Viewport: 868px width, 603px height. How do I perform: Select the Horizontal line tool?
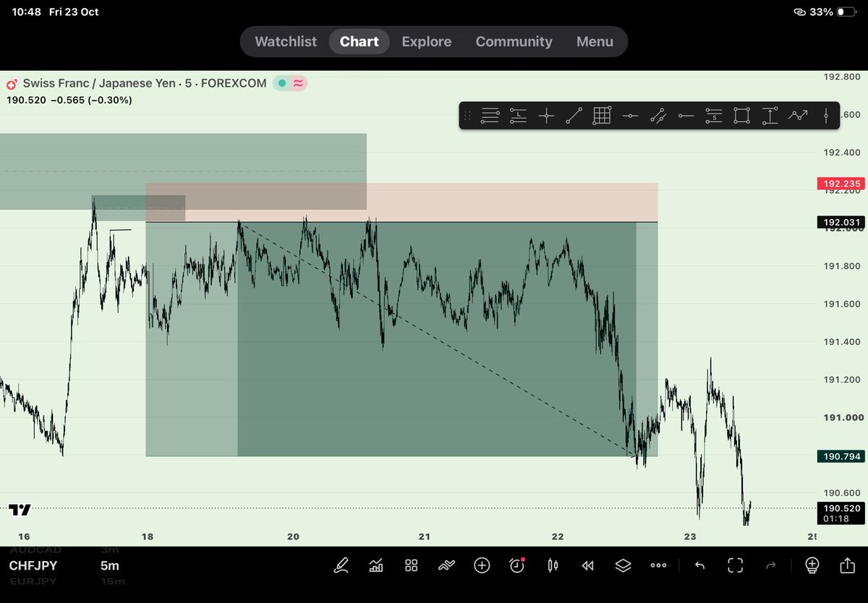pos(630,116)
